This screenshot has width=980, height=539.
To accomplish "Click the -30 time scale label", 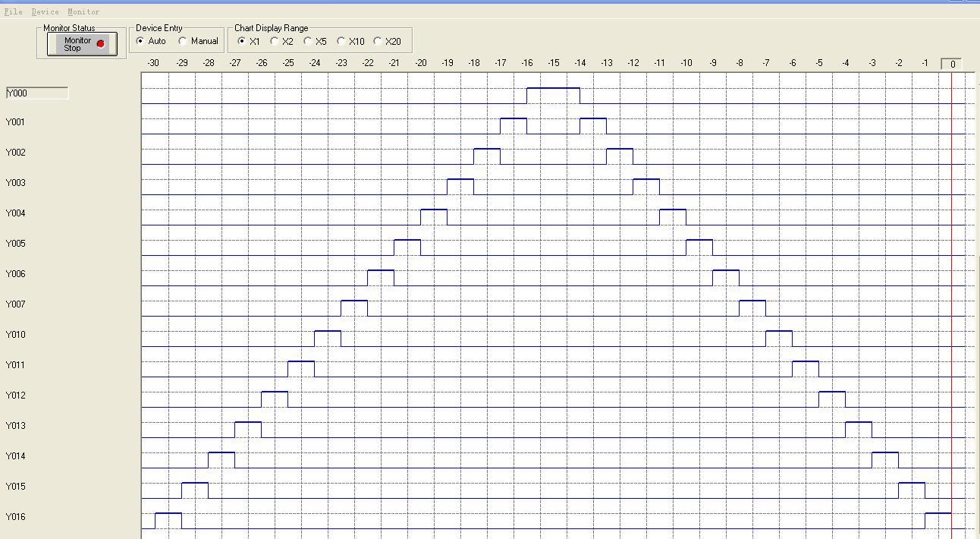I will (x=154, y=63).
